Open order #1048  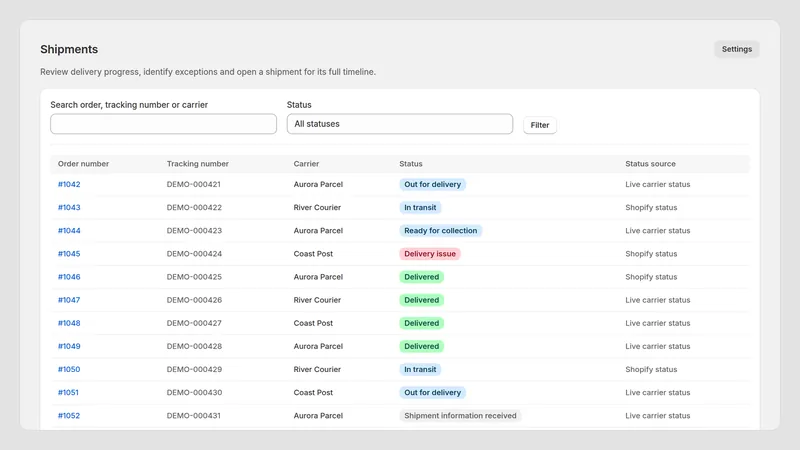click(69, 323)
